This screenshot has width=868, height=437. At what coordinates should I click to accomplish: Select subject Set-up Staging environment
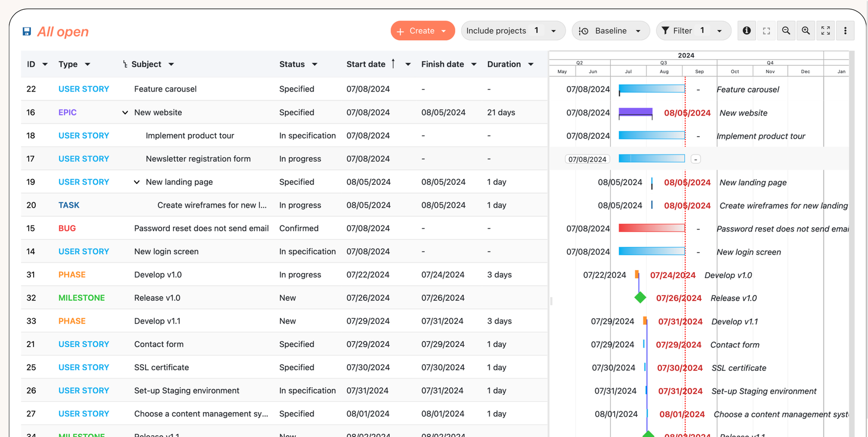point(187,390)
